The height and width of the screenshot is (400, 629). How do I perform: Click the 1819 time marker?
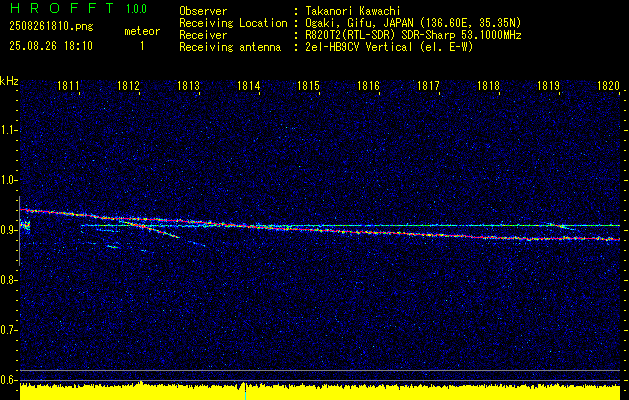548,86
